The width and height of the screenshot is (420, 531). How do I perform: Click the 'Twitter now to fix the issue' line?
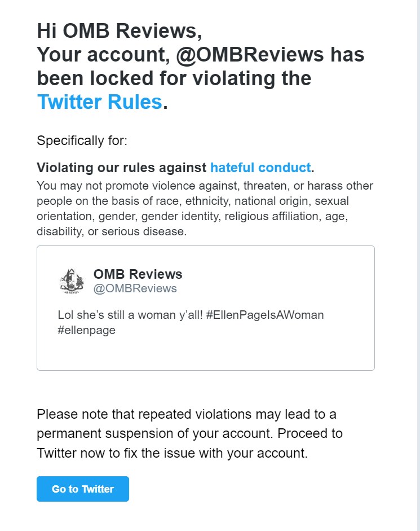pyautogui.click(x=173, y=453)
